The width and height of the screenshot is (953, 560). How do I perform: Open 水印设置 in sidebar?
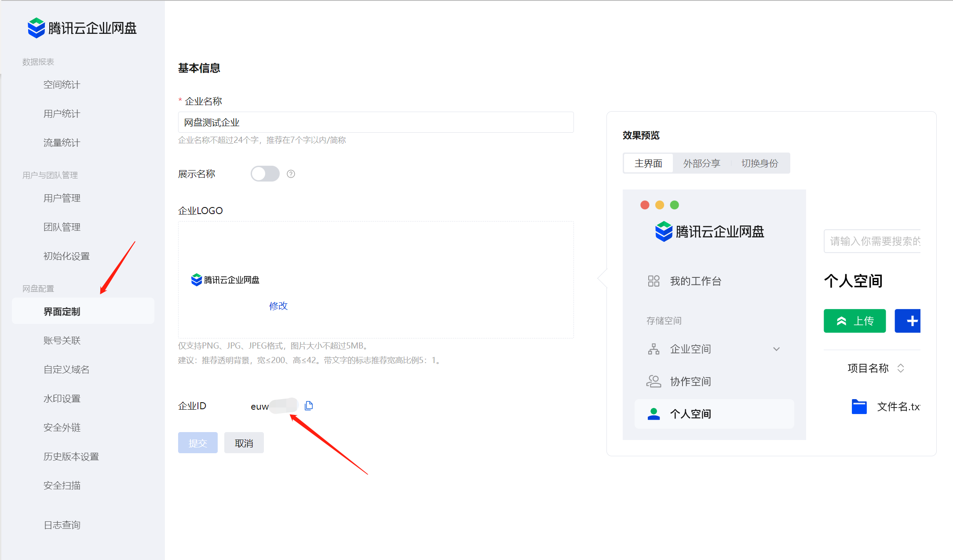click(x=62, y=399)
